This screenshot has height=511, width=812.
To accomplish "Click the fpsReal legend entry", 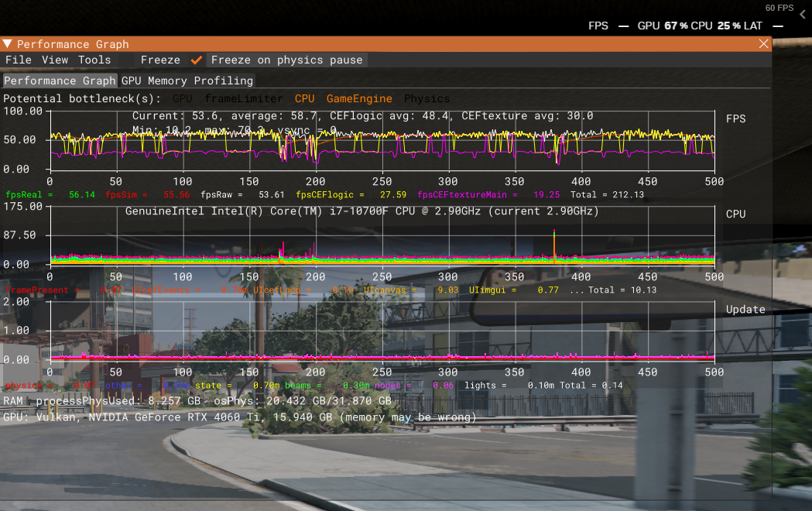I will tap(50, 194).
